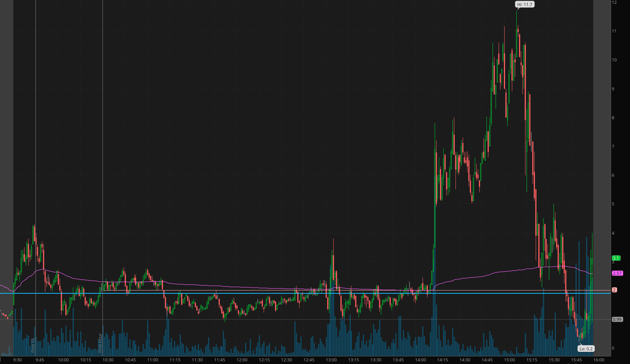Click the 16:00 time axis label
Screen dimensions: 630x364
(x=599, y=360)
